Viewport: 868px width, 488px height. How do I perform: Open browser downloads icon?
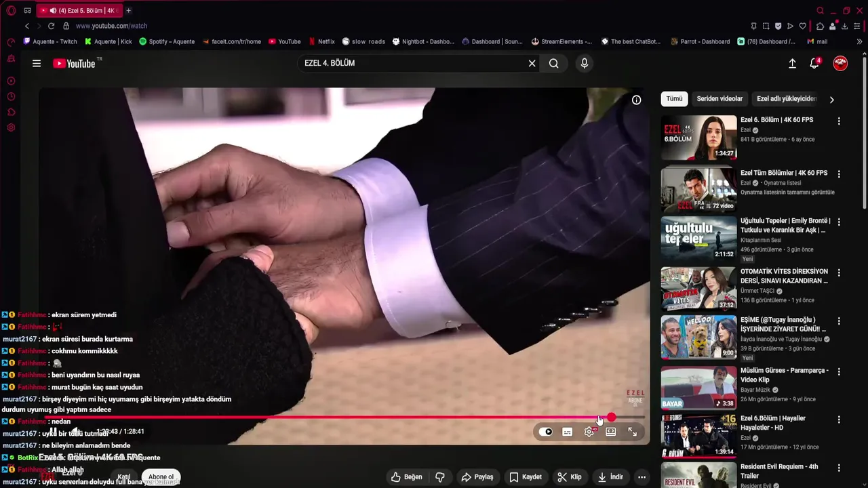[x=844, y=26]
